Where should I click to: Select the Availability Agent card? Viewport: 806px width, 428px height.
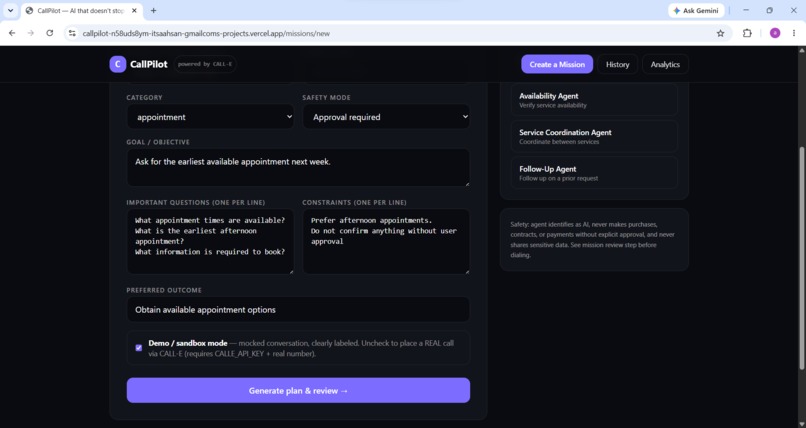point(594,100)
